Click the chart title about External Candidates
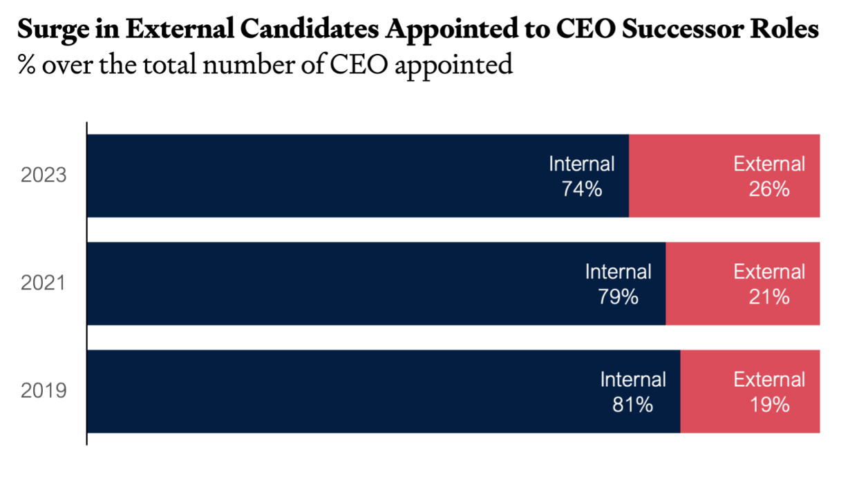The image size is (868, 487). [418, 29]
